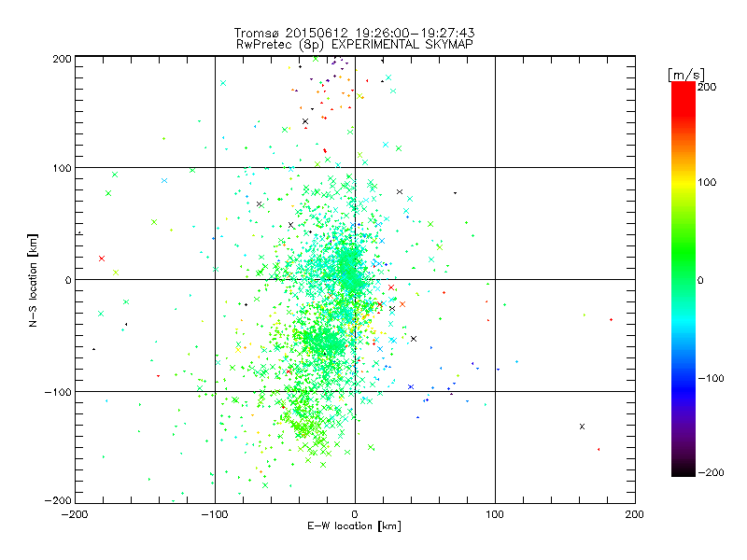This screenshot has width=747, height=560.
Task: Click the N-S axis tick label '0'
Action: 68,280
